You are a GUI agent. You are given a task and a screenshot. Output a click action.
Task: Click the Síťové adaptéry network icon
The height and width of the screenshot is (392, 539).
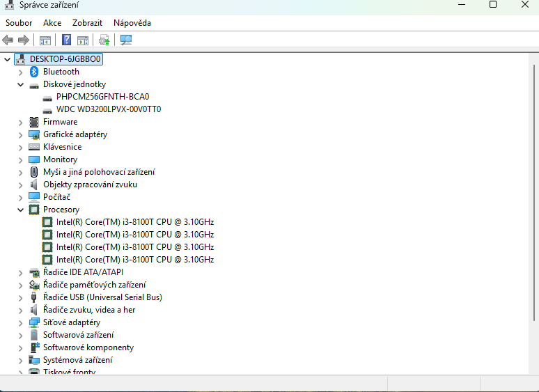[x=34, y=322]
